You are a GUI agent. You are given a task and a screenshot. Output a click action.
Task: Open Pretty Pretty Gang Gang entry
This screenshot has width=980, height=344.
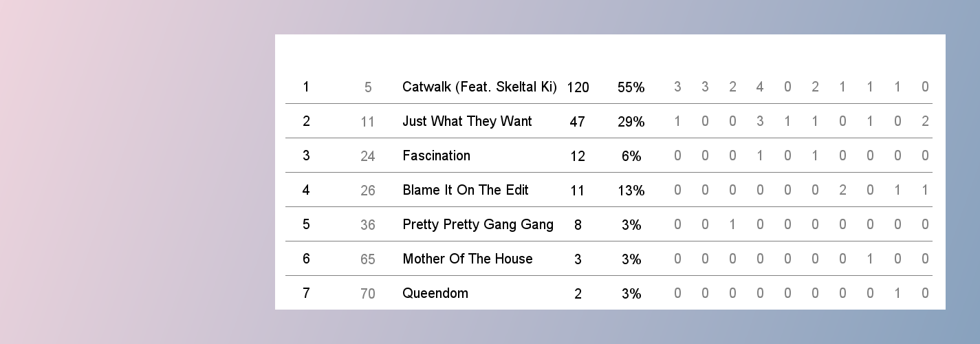click(478, 224)
